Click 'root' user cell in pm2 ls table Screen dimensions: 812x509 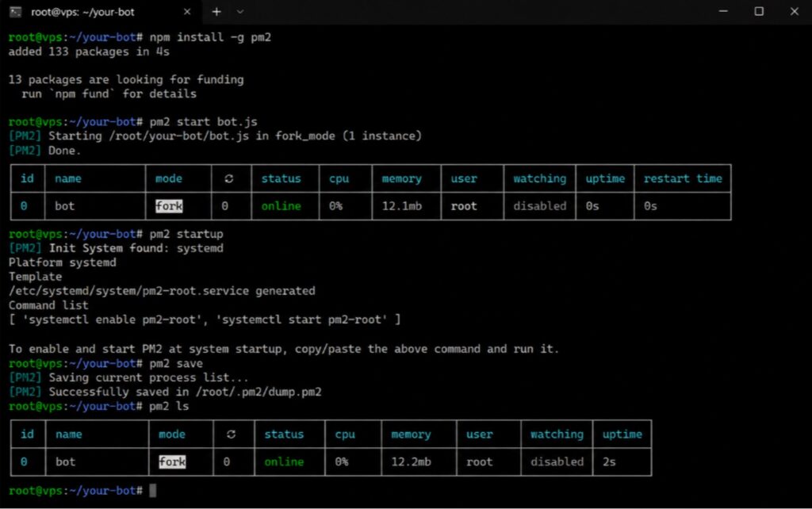479,462
